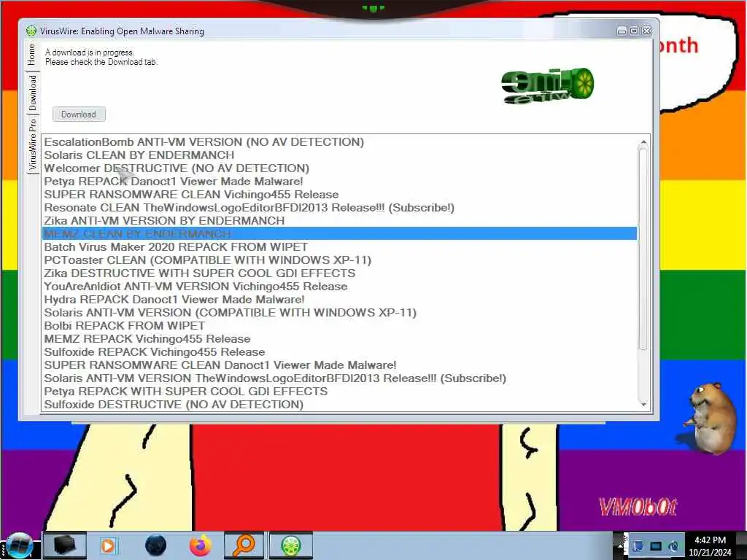Select SUPER RANSOMWARE CLEAN Danoct1 Viewer entry
The width and height of the screenshot is (747, 560).
point(340,365)
